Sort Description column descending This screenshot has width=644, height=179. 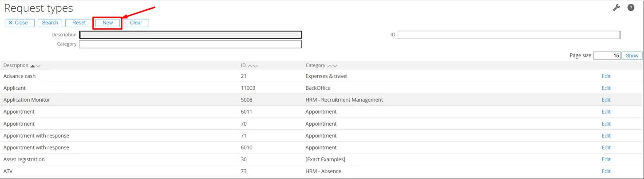pyautogui.click(x=38, y=66)
